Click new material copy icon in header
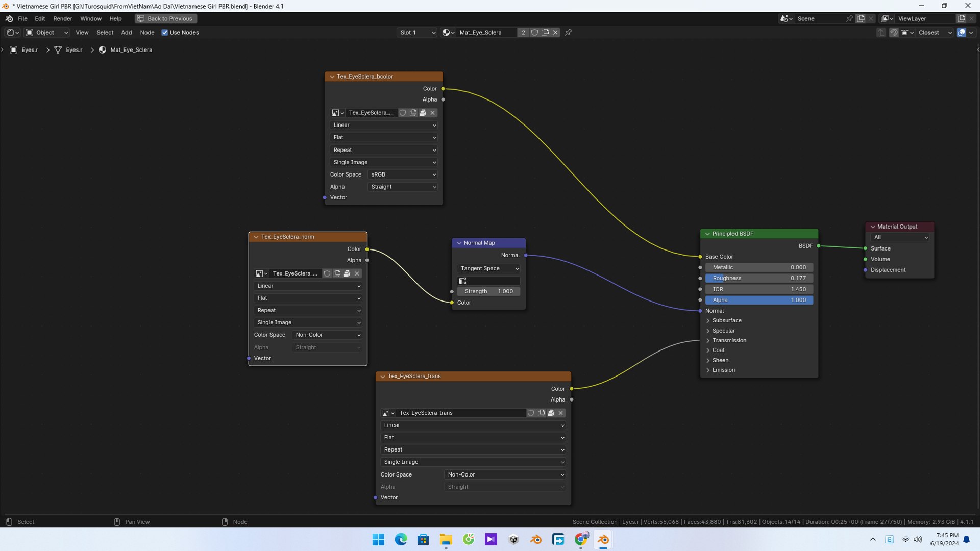The width and height of the screenshot is (980, 551). click(545, 32)
